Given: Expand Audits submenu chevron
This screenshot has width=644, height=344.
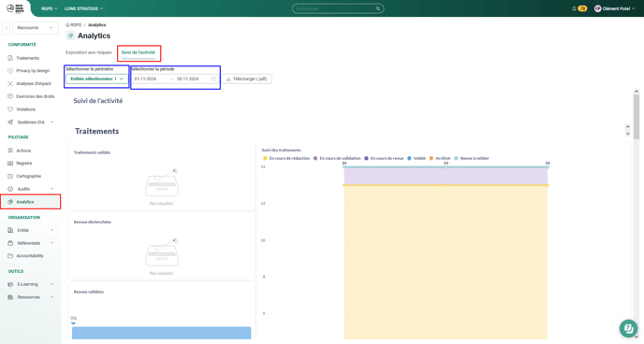Looking at the screenshot, I should pyautogui.click(x=51, y=189).
